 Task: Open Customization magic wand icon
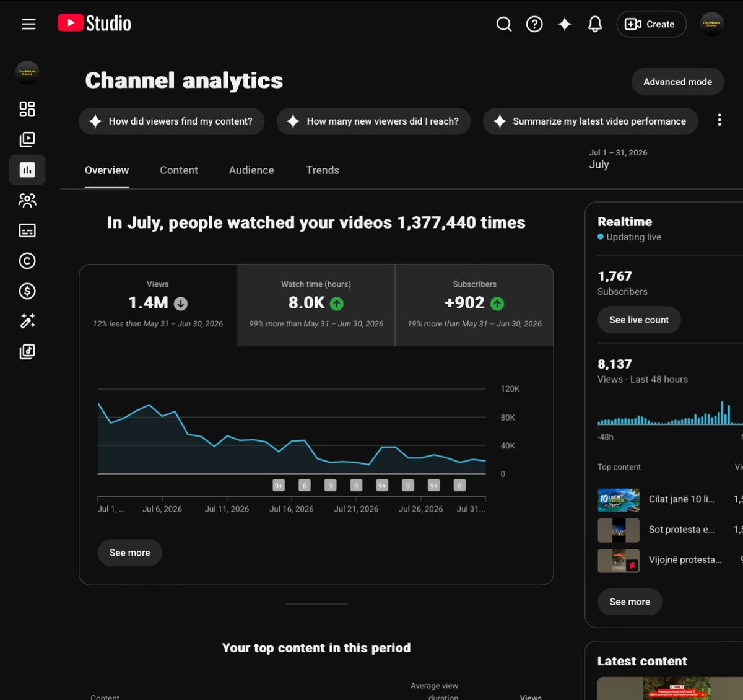pyautogui.click(x=27, y=321)
